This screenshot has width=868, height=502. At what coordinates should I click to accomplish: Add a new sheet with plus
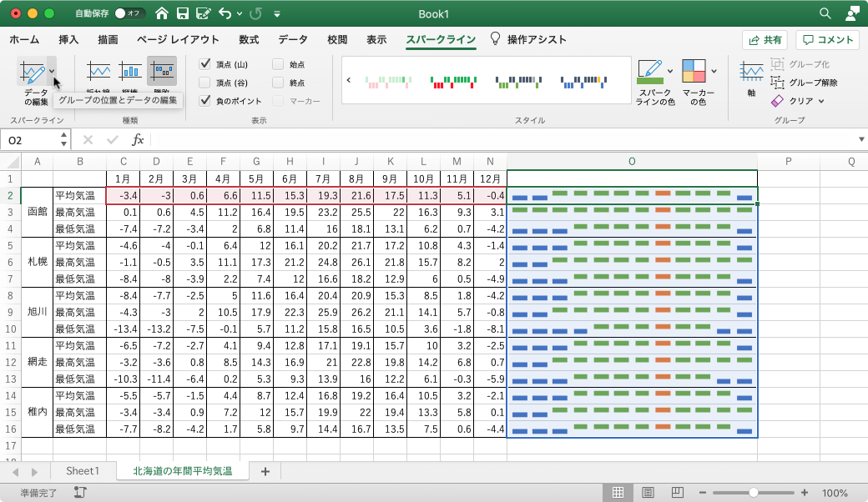click(x=265, y=471)
